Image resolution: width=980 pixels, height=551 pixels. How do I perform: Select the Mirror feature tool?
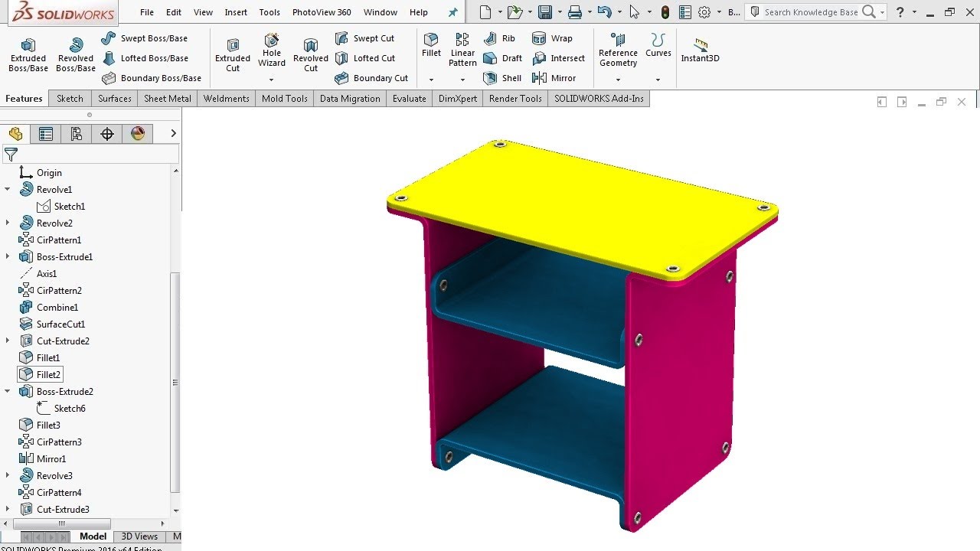554,78
